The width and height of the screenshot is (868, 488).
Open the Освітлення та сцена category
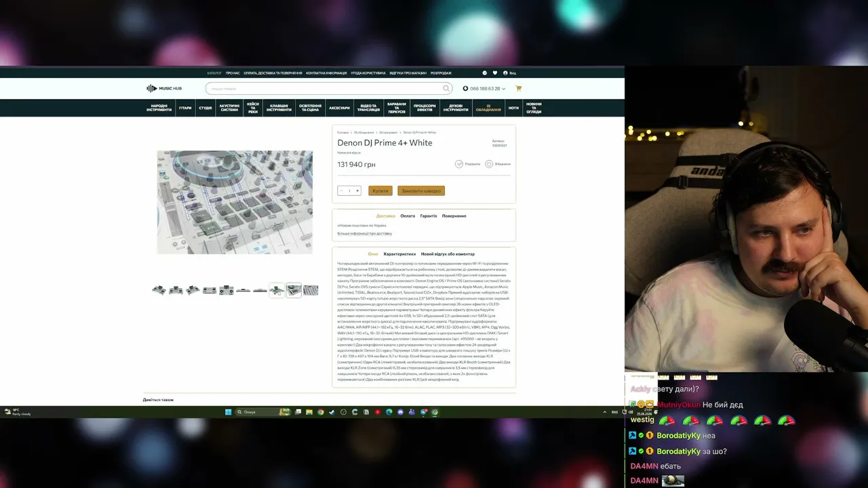(x=310, y=108)
